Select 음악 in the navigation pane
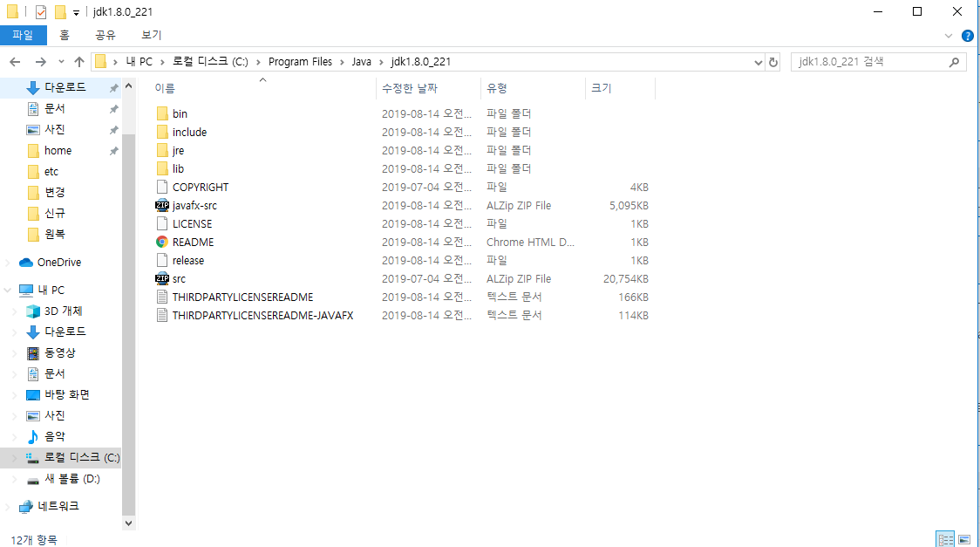This screenshot has height=547, width=980. [x=54, y=436]
